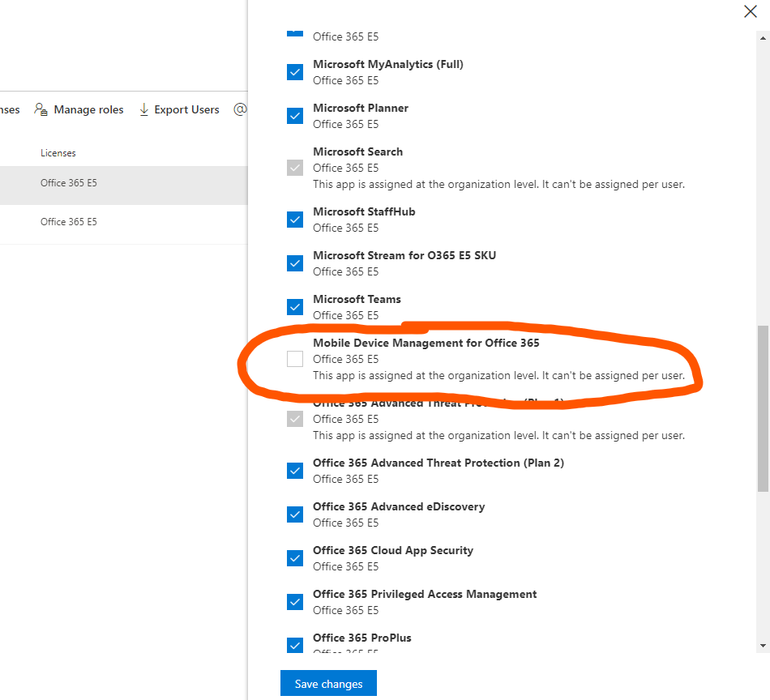
Task: Check Mobile Device Management for Office 365
Action: [x=295, y=359]
